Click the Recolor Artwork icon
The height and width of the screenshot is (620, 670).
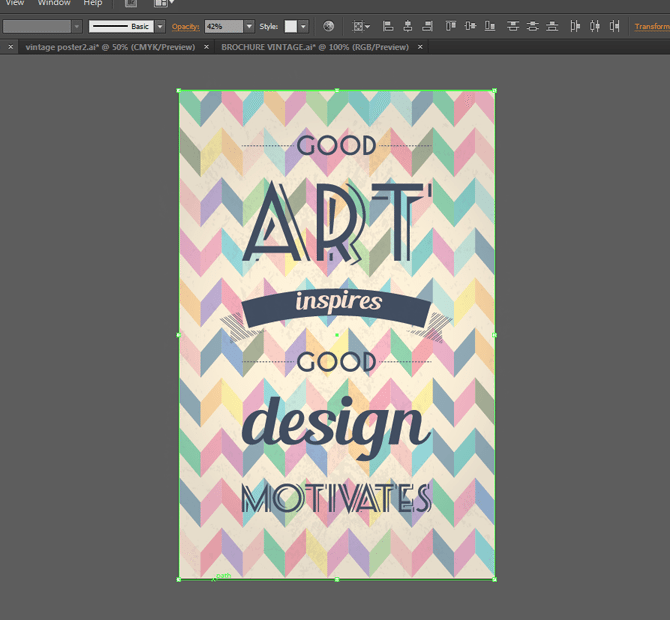(328, 26)
